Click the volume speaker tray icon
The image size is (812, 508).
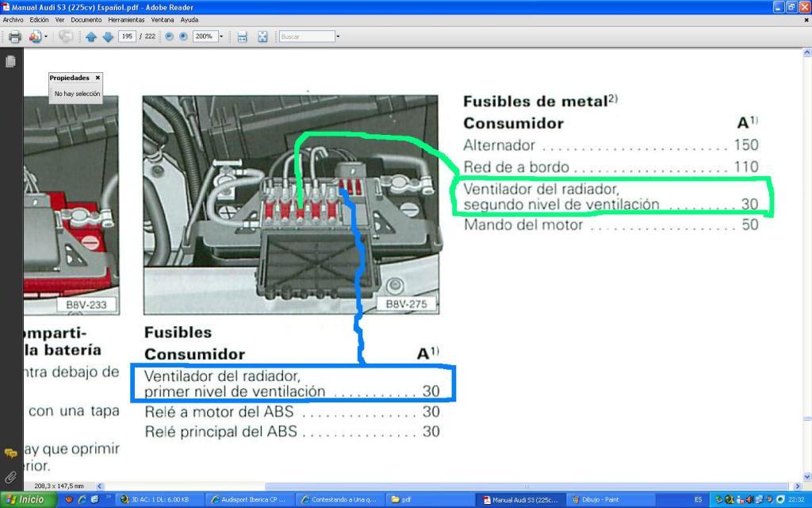(x=749, y=500)
